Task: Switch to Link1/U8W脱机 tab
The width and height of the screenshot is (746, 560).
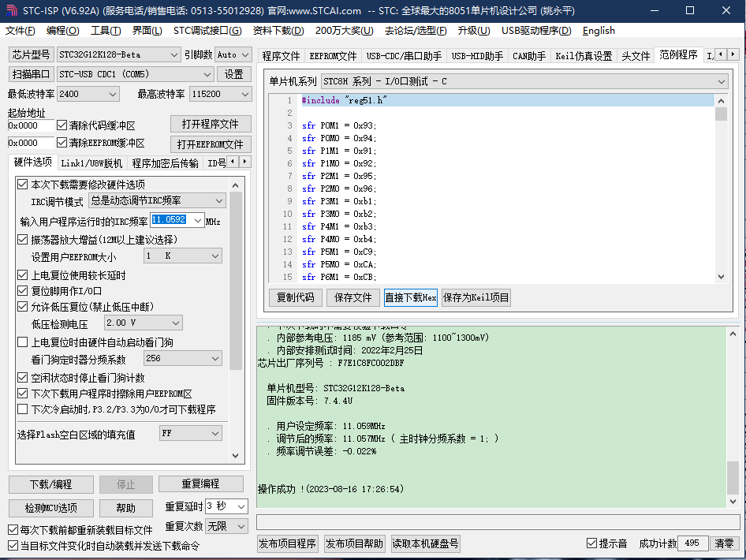Action: tap(91, 163)
